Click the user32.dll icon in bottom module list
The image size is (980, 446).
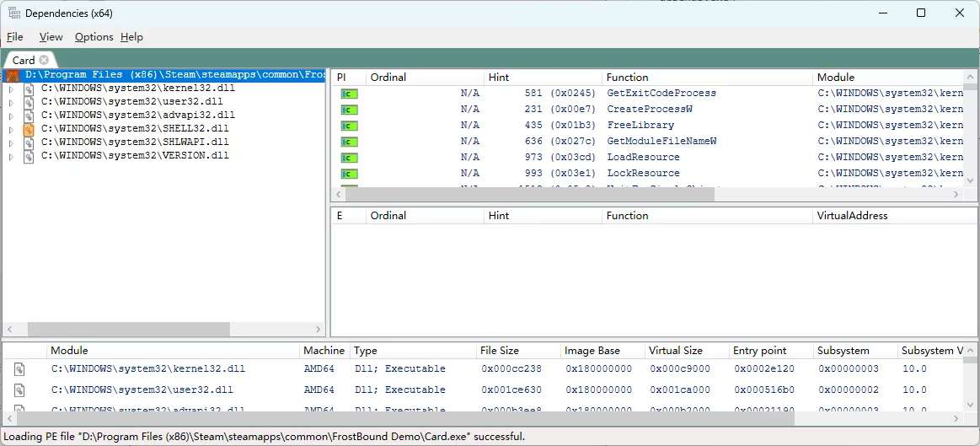19,390
